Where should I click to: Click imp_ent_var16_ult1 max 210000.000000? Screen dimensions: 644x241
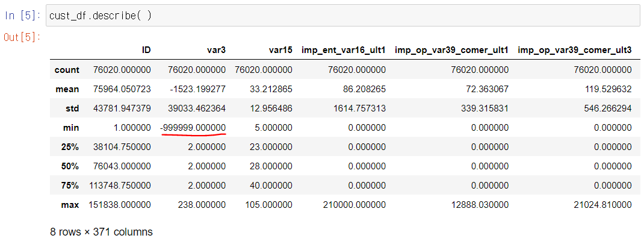coord(355,205)
